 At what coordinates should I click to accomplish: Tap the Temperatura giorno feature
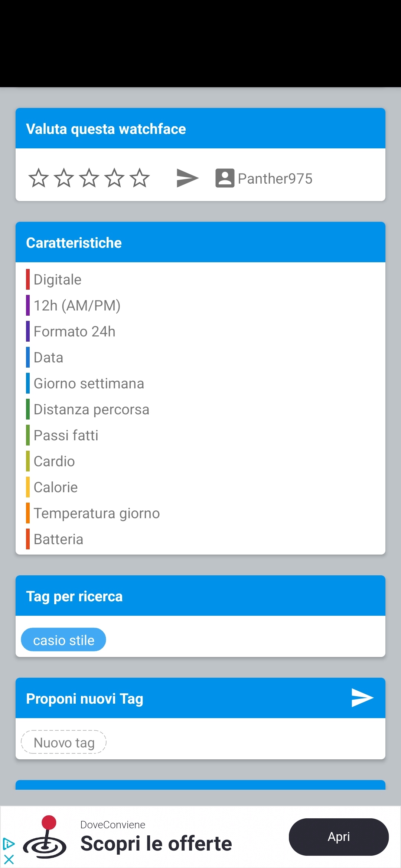click(97, 513)
